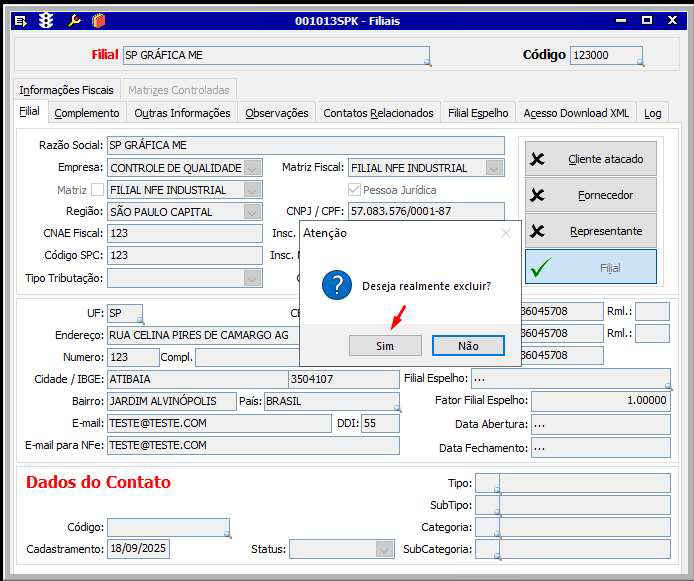Screen dimensions: 694x581
Task: Toggle the Cliente atacado X button
Action: tap(591, 159)
